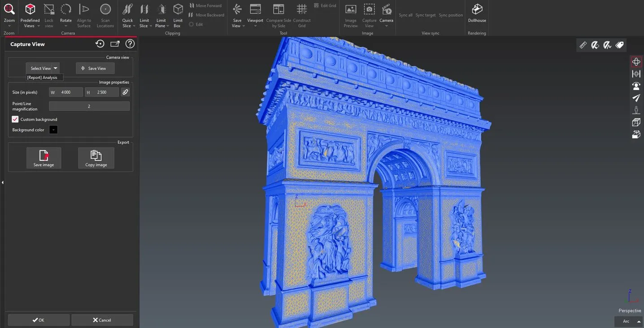Click the help question mark icon
644x328 pixels.
tap(130, 44)
